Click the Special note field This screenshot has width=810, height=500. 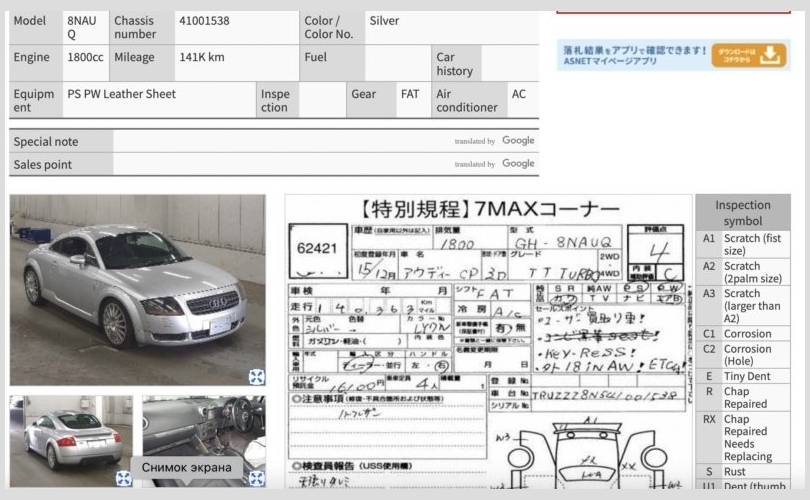(280, 141)
